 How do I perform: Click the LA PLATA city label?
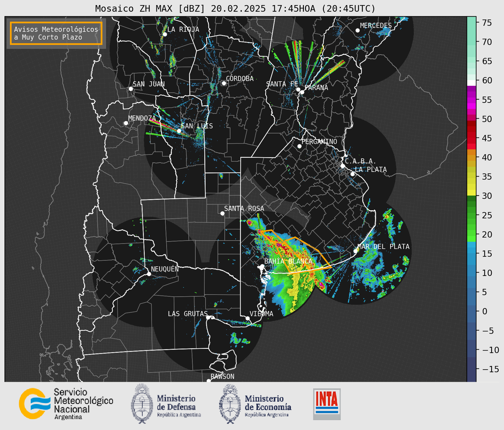coord(371,170)
